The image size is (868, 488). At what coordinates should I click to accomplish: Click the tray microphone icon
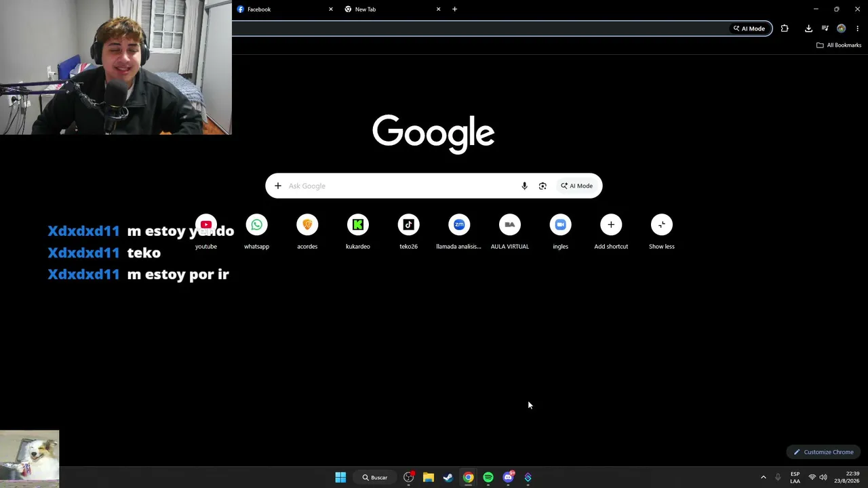point(778,477)
